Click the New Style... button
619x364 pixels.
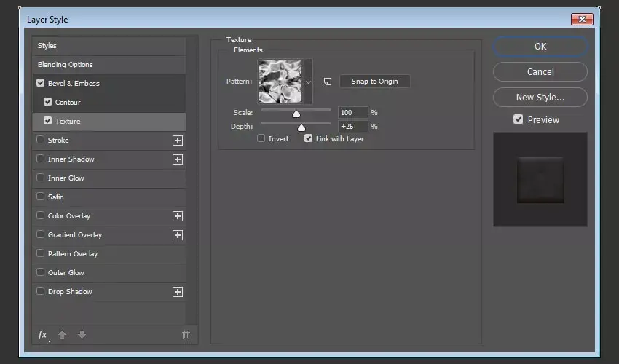(540, 97)
